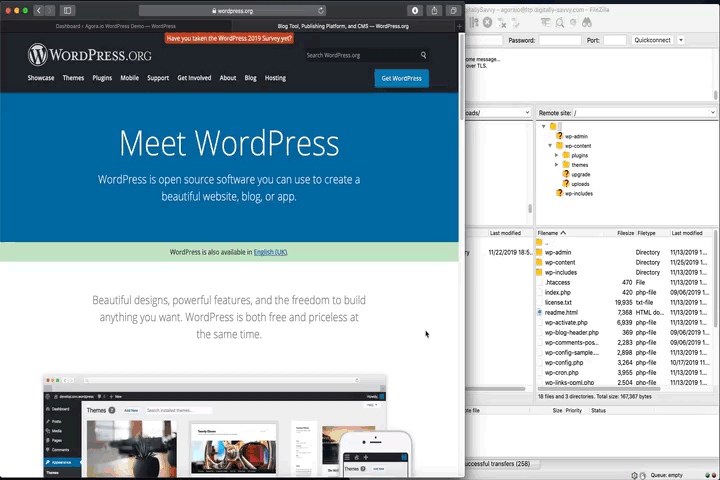The width and height of the screenshot is (720, 480).
Task: Click the Safari address bar
Action: pyautogui.click(x=232, y=11)
